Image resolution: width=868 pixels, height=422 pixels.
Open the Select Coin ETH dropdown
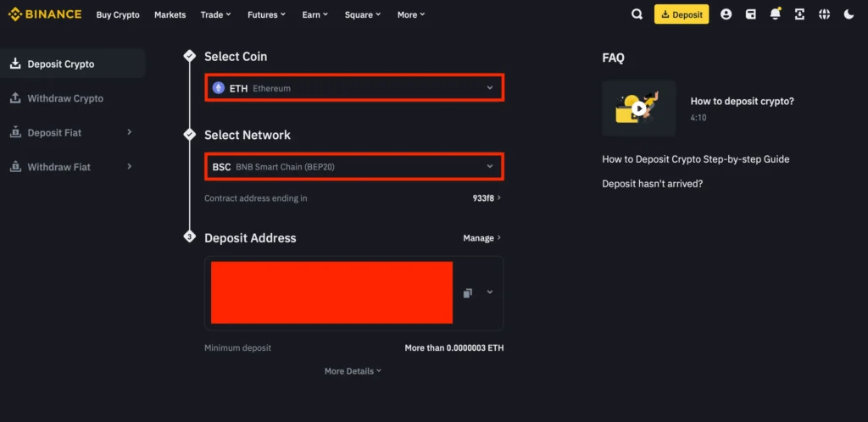[x=354, y=88]
